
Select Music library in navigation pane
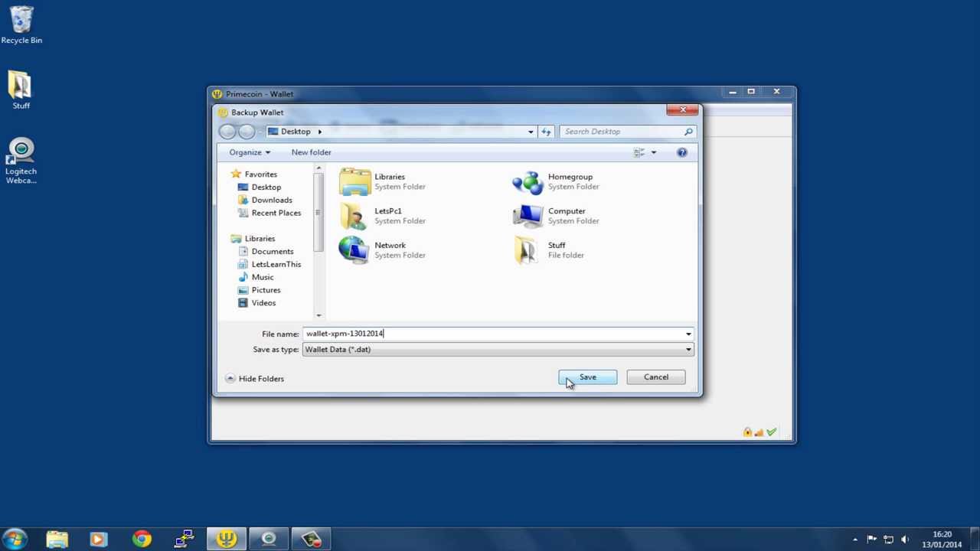(256, 278)
